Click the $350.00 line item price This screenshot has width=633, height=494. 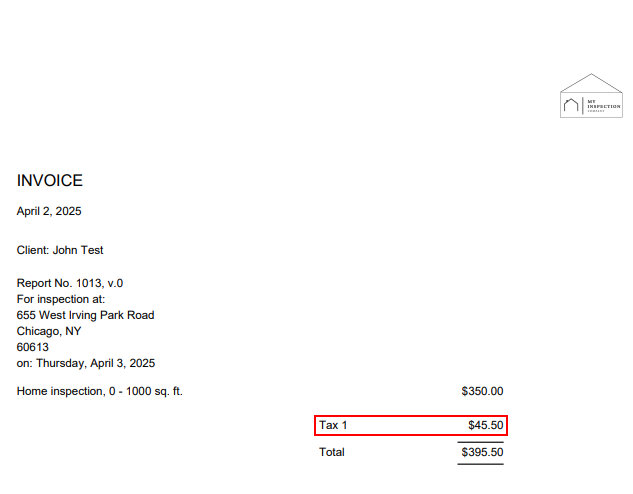tap(482, 391)
